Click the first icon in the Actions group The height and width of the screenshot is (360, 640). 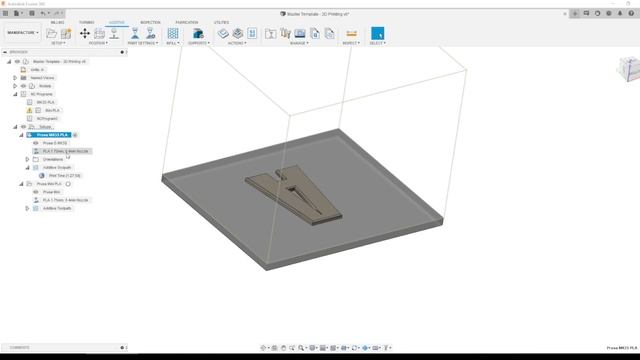(x=223, y=33)
